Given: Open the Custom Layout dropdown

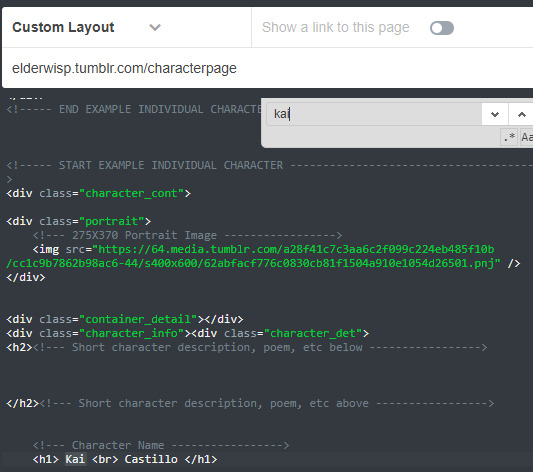Looking at the screenshot, I should point(87,27).
